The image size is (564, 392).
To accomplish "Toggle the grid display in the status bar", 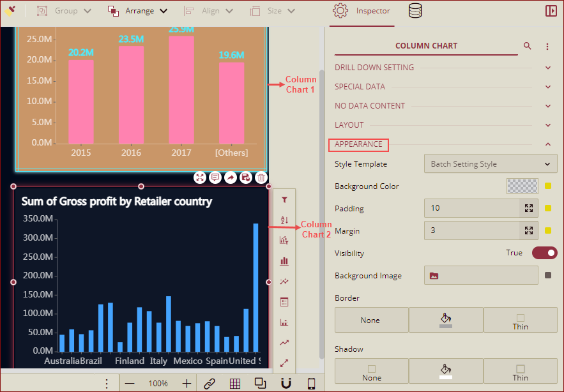I will [x=235, y=383].
